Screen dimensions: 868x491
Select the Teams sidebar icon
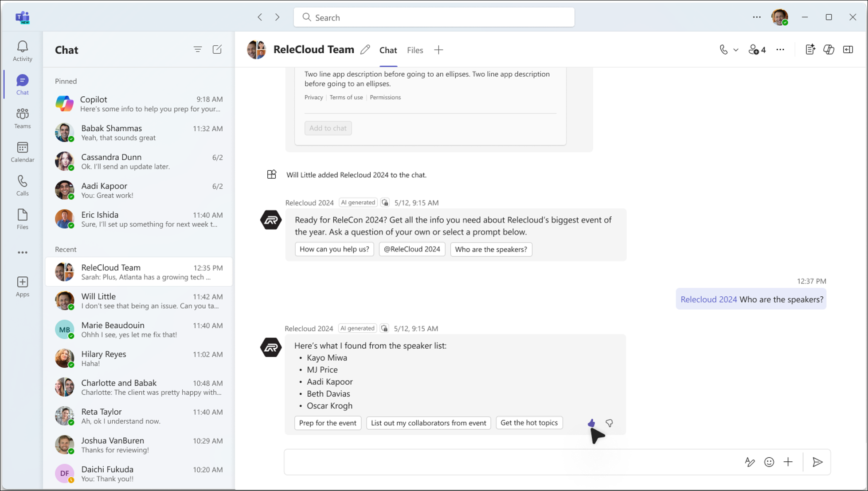tap(23, 118)
